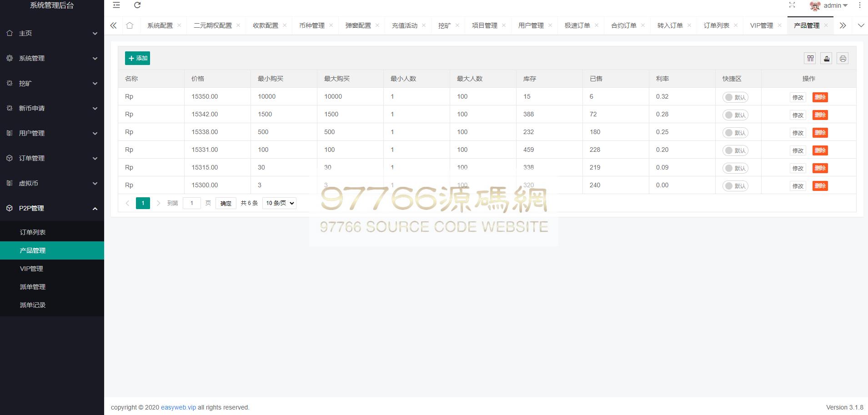
Task: Go to the home tab icon
Action: [130, 25]
